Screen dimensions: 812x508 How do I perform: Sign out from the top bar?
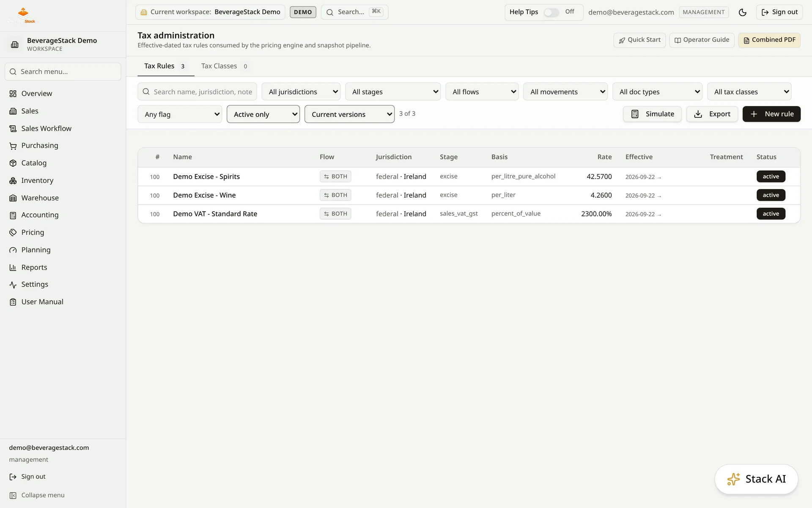coord(779,12)
